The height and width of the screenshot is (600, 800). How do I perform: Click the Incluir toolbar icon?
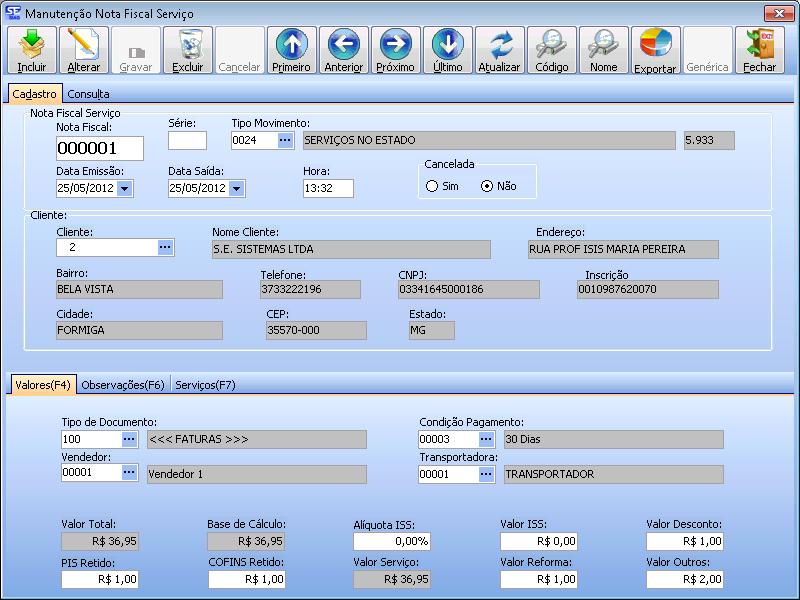(32, 50)
